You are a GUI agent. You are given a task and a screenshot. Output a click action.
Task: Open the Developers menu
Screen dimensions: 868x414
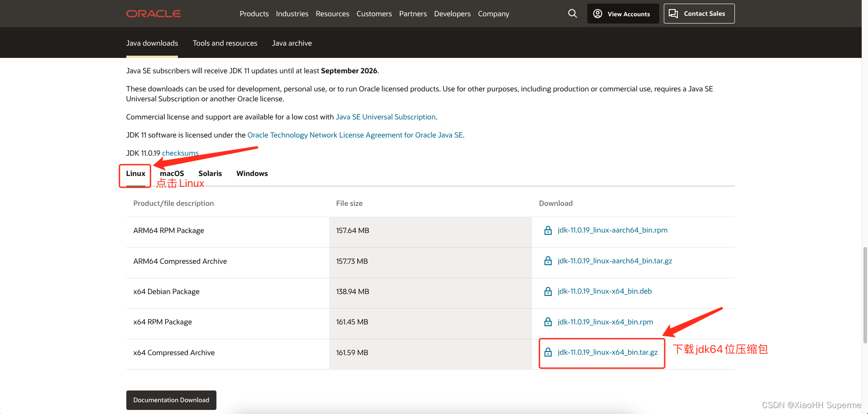pyautogui.click(x=452, y=14)
